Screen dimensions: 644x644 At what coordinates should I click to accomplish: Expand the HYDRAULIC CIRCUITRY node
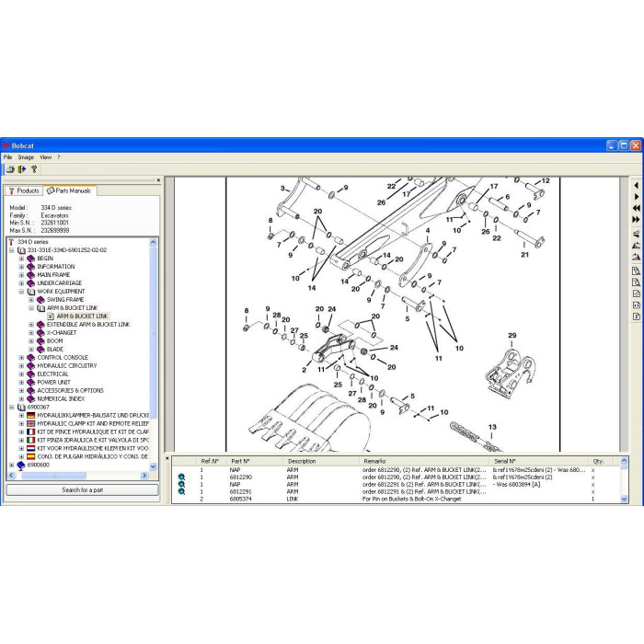pyautogui.click(x=21, y=365)
